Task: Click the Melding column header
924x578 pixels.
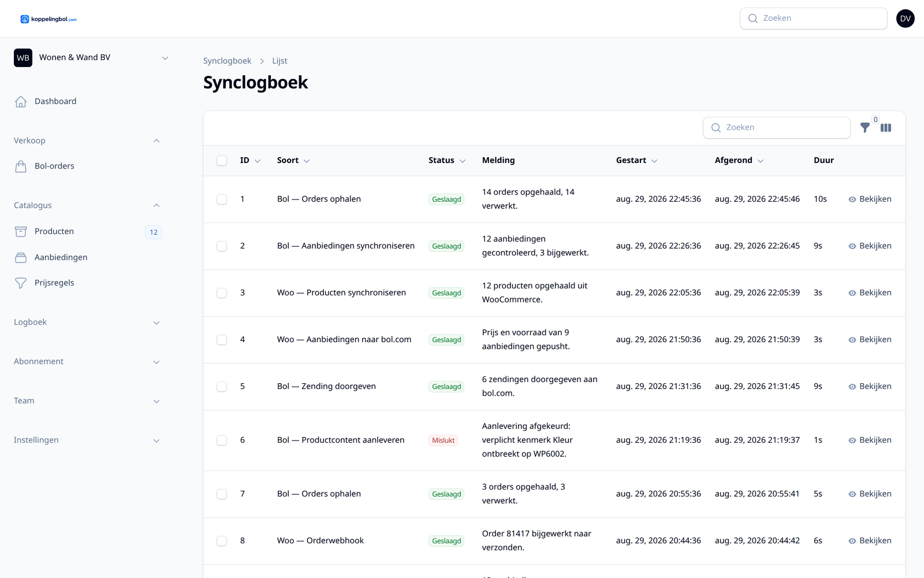Action: tap(498, 161)
